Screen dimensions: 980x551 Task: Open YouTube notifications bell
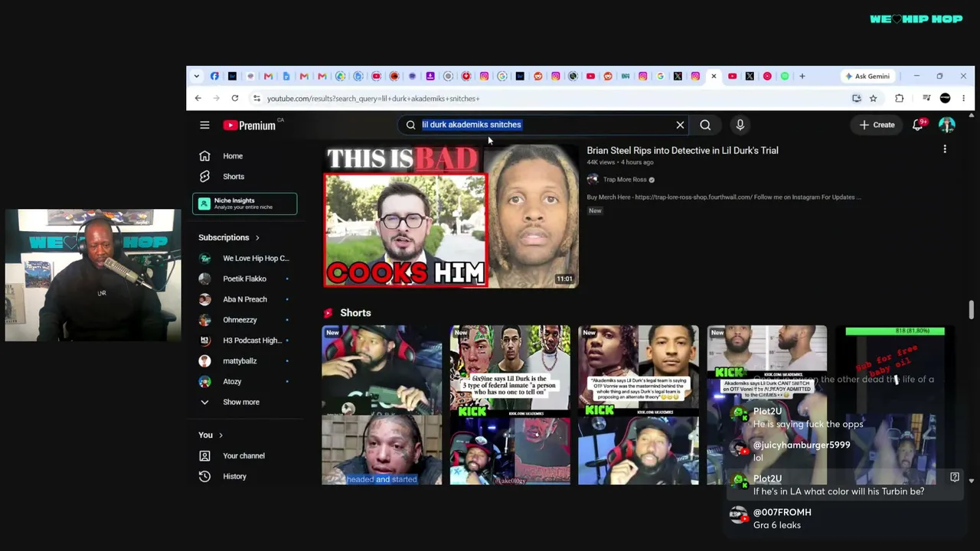click(x=918, y=125)
